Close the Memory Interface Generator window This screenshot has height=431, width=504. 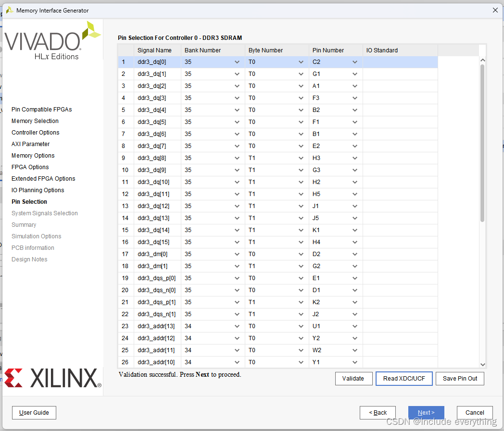pyautogui.click(x=495, y=10)
